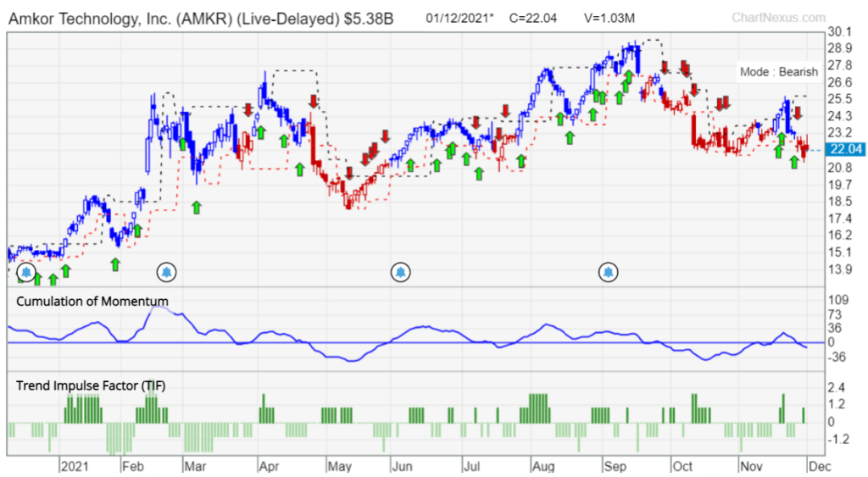The image size is (868, 477).
Task: Select the blue 22.04 current price tag
Action: (845, 149)
